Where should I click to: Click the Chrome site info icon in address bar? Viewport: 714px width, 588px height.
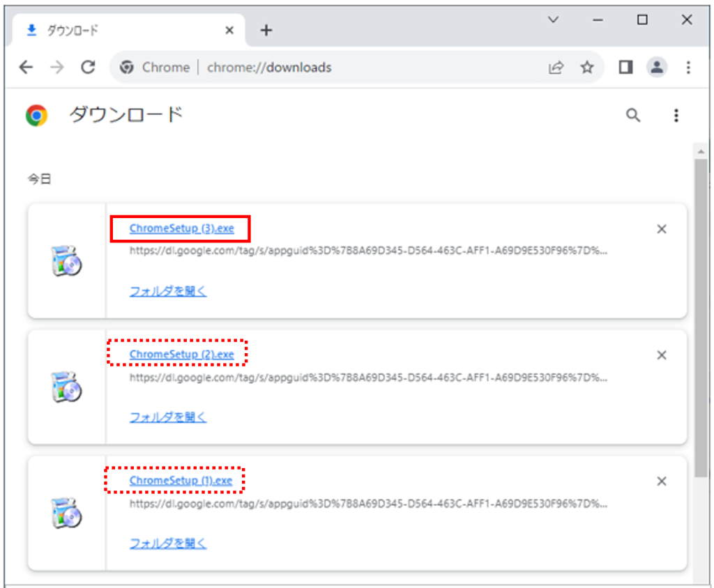pyautogui.click(x=127, y=68)
